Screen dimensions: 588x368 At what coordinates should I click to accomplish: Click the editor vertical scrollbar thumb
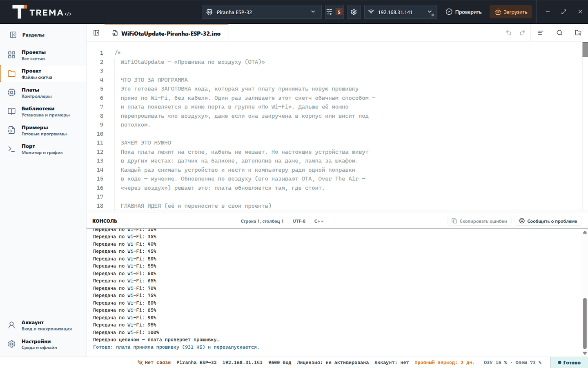tap(585, 49)
